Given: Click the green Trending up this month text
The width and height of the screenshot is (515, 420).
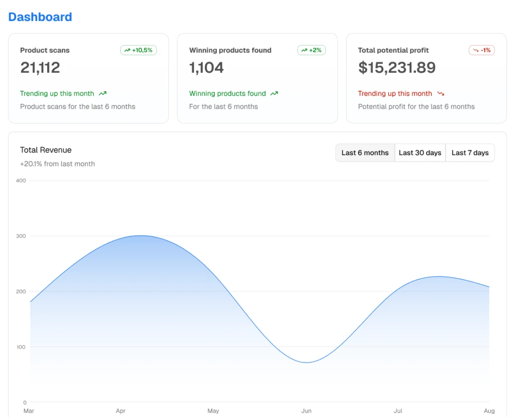Looking at the screenshot, I should (x=57, y=94).
